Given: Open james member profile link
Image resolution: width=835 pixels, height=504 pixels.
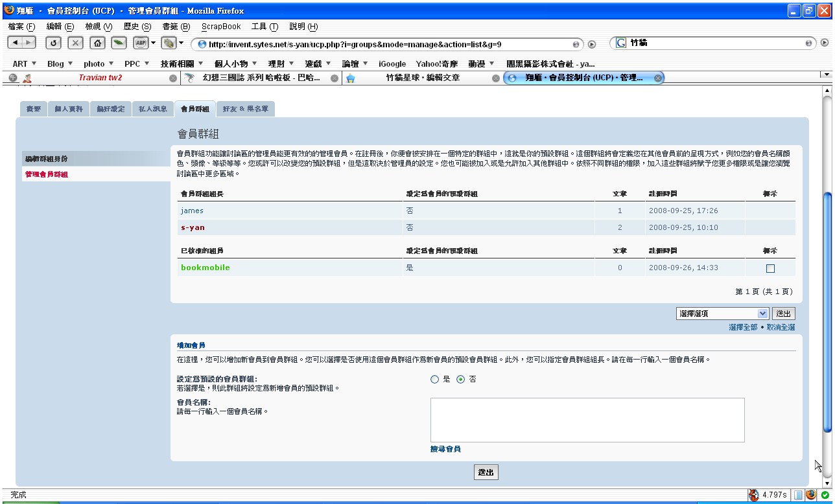Looking at the screenshot, I should point(192,211).
